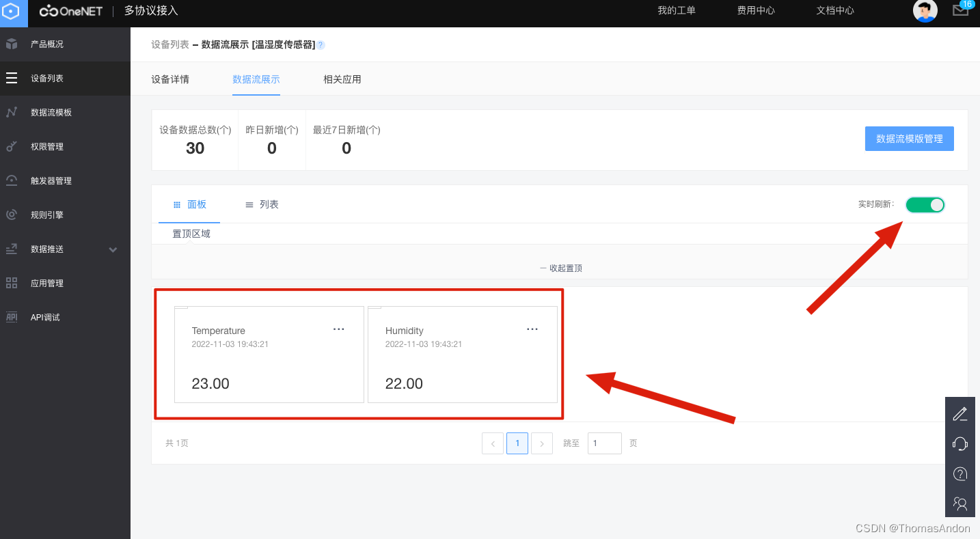Click the Temperature card title
Viewport: 980px width, 539px height.
pyautogui.click(x=218, y=331)
